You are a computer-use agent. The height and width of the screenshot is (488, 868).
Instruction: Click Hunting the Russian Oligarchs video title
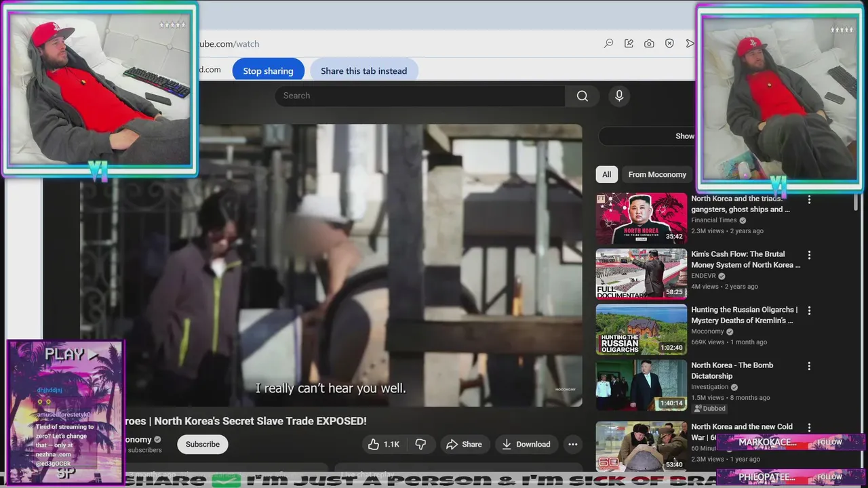[x=744, y=315]
